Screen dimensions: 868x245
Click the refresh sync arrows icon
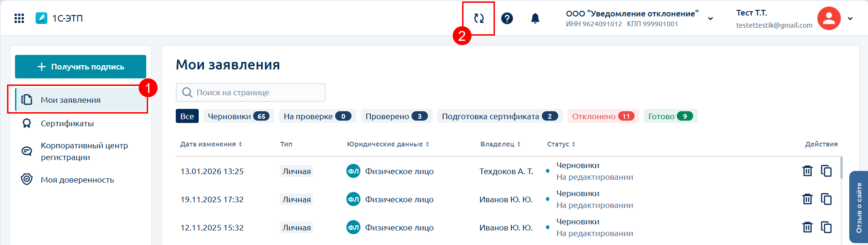pos(479,18)
